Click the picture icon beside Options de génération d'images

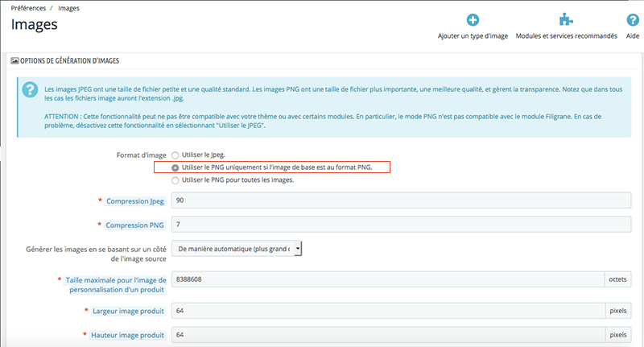pos(14,60)
